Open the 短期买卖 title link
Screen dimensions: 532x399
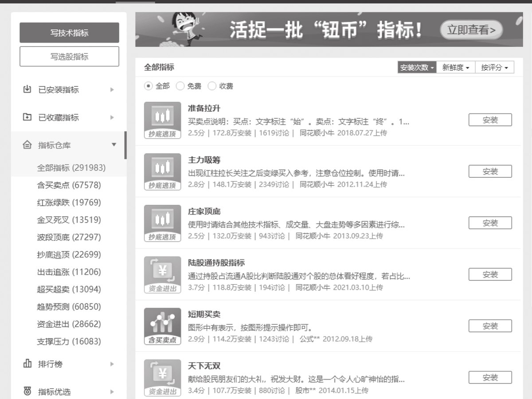click(x=204, y=314)
